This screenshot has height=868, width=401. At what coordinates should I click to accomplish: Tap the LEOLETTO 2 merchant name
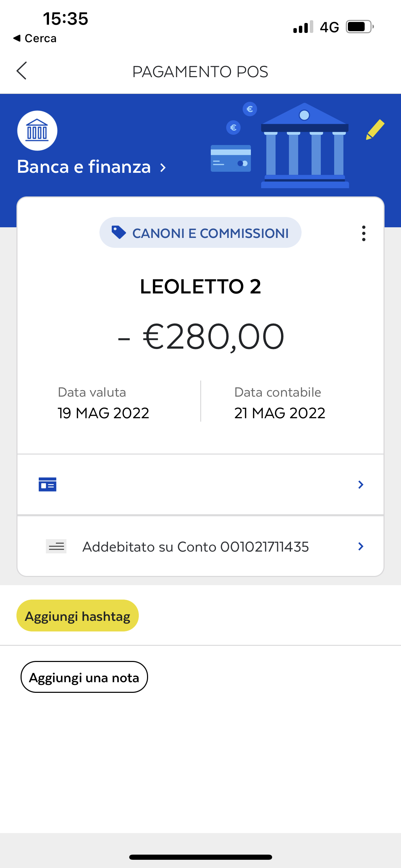200,287
